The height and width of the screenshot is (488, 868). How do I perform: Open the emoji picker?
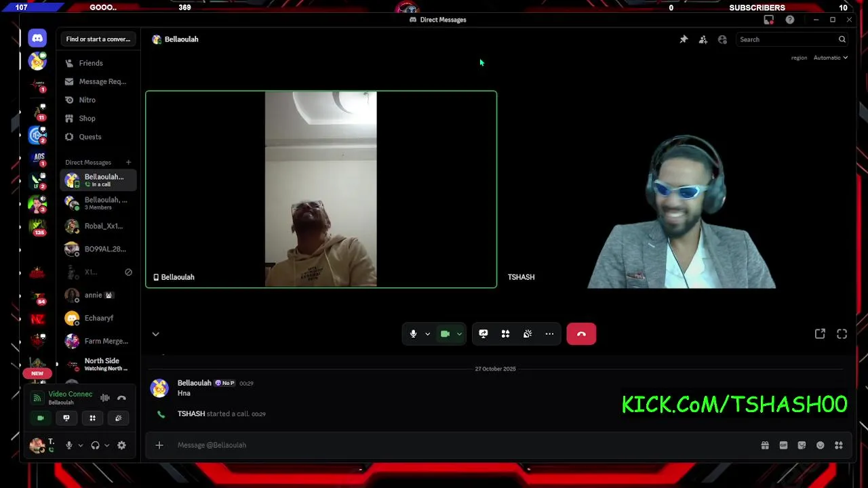coord(821,445)
